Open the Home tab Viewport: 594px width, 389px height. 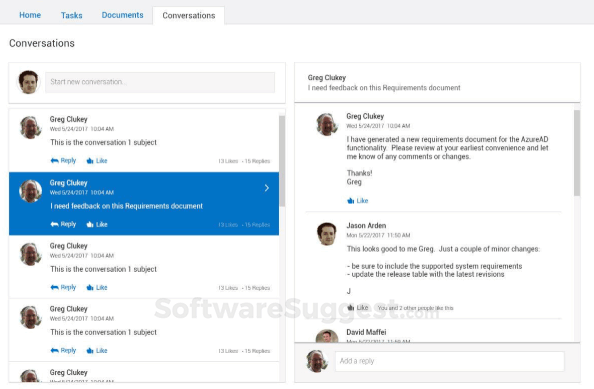[30, 15]
